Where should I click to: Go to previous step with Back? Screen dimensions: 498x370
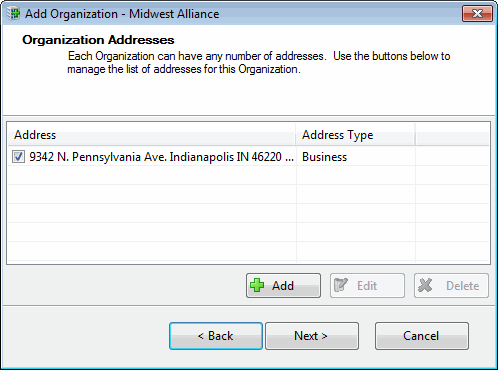point(216,336)
